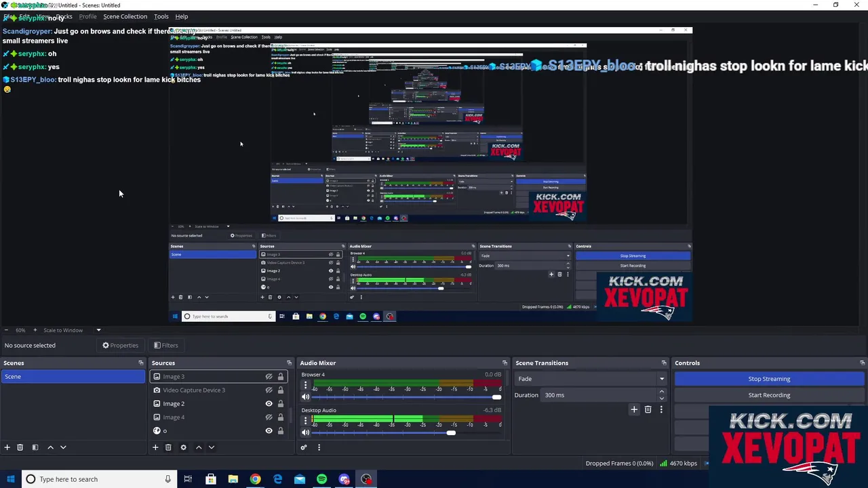Open the Fade transition dropdown

590,379
